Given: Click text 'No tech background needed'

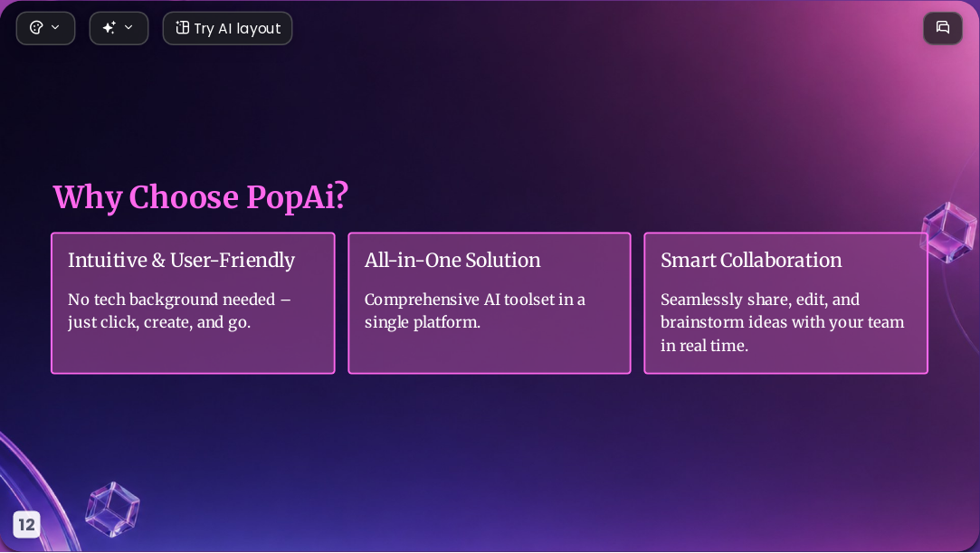Looking at the screenshot, I should point(171,300).
